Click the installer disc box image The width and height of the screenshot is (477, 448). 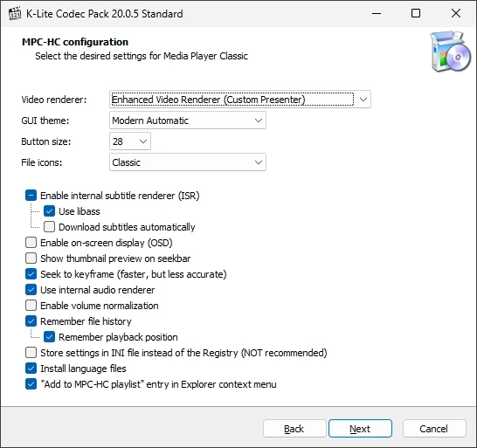[x=450, y=52]
